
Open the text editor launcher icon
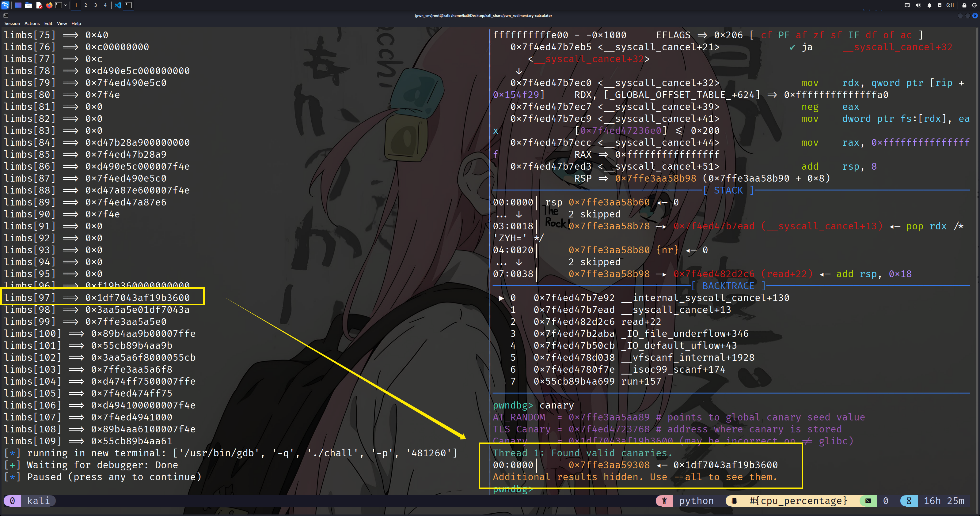click(39, 5)
